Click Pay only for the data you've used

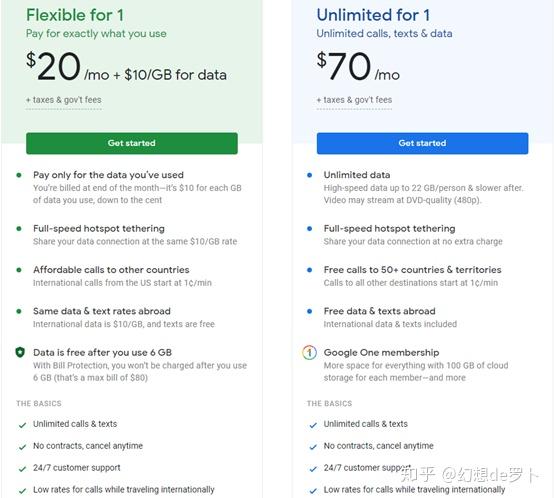[x=108, y=175]
